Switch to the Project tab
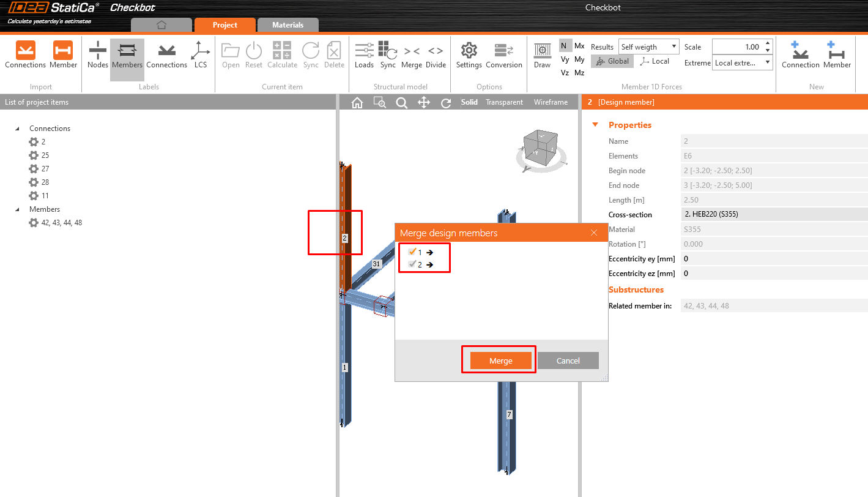Image resolution: width=868 pixels, height=497 pixels. [x=224, y=25]
